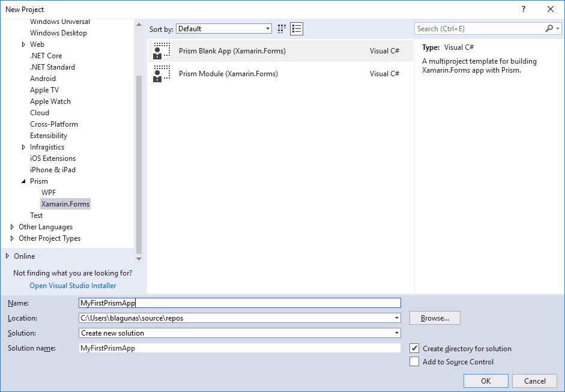The height and width of the screenshot is (392, 565).
Task: Select Cross-Platform category
Action: pyautogui.click(x=53, y=124)
